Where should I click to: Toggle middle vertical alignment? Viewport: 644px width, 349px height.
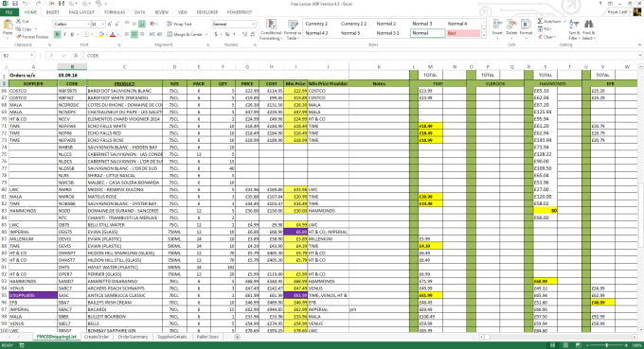tap(134, 25)
